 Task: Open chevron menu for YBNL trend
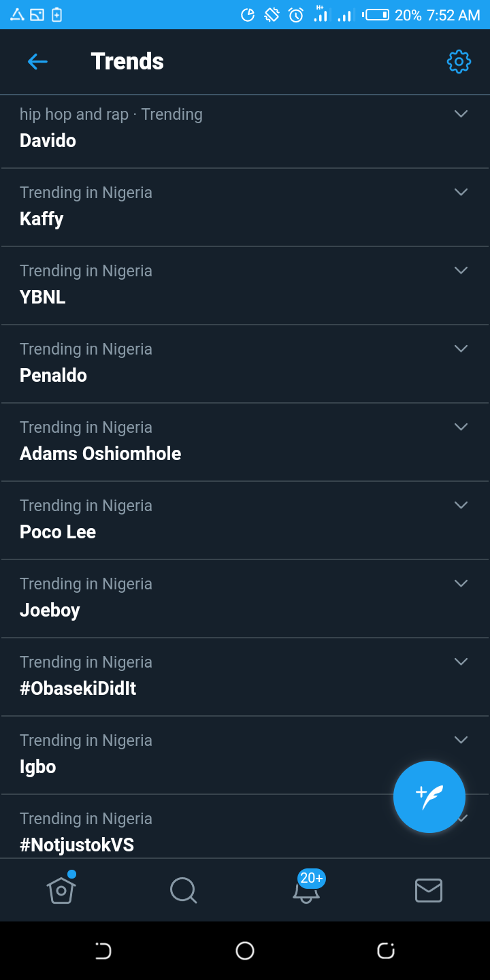pyautogui.click(x=461, y=270)
